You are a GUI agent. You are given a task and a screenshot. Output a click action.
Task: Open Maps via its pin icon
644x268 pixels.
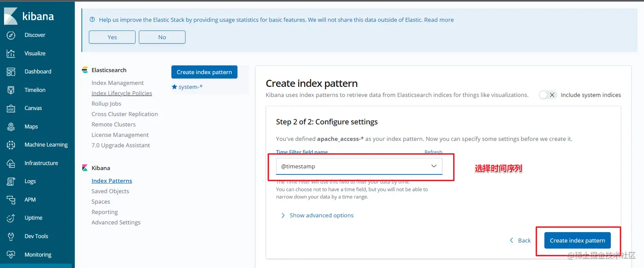pyautogui.click(x=11, y=127)
